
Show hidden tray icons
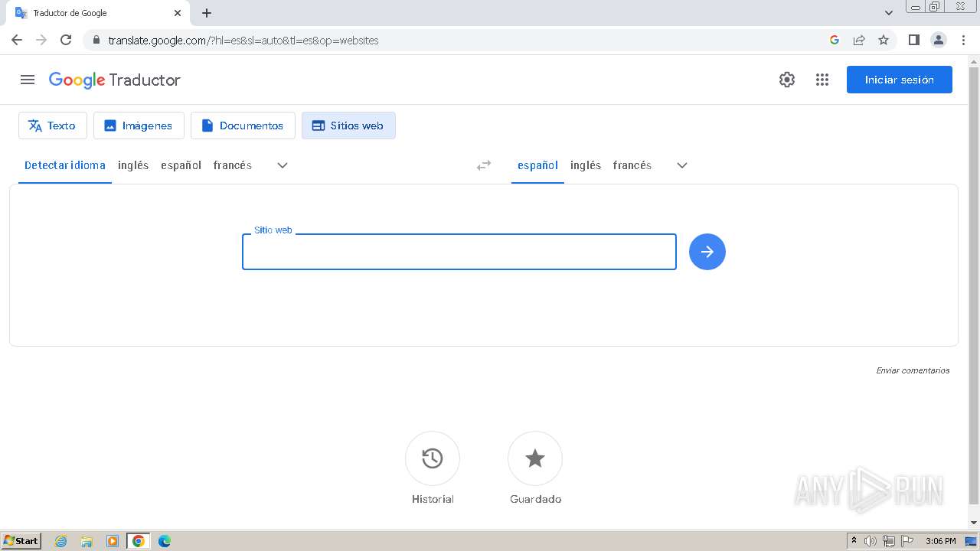pos(854,541)
